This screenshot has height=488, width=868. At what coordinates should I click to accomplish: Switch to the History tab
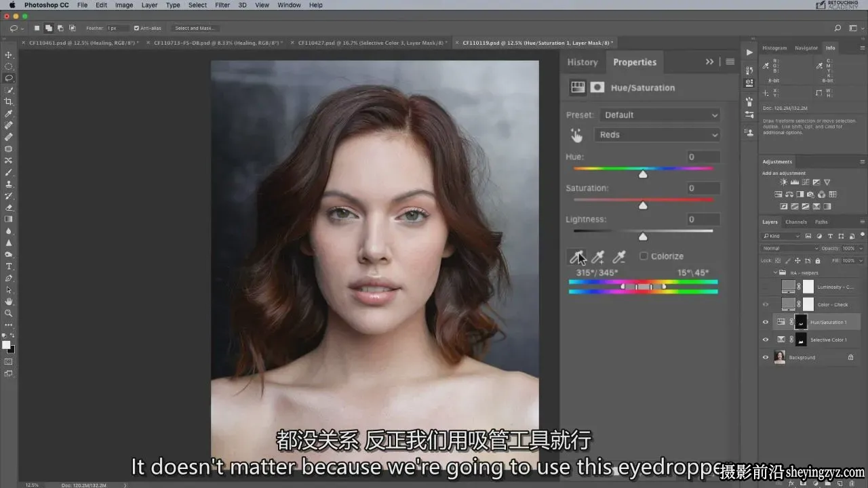583,62
